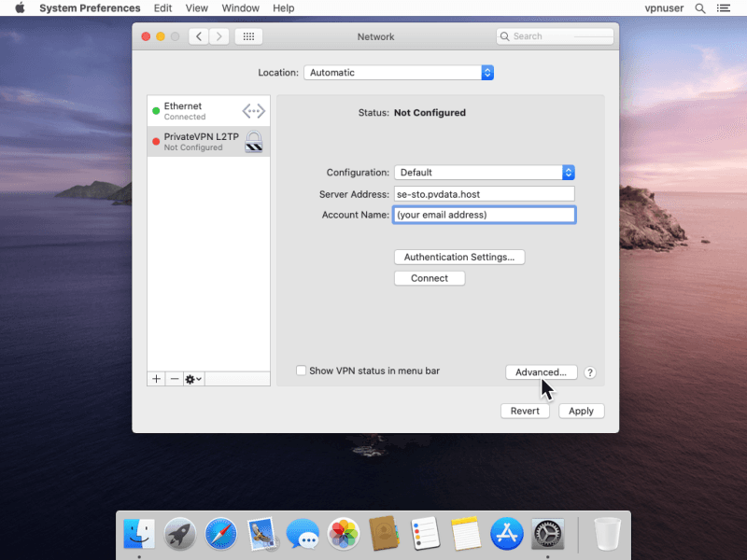Viewport: 747px width, 560px height.
Task: Go back using the toolbar back arrow
Action: click(x=199, y=36)
